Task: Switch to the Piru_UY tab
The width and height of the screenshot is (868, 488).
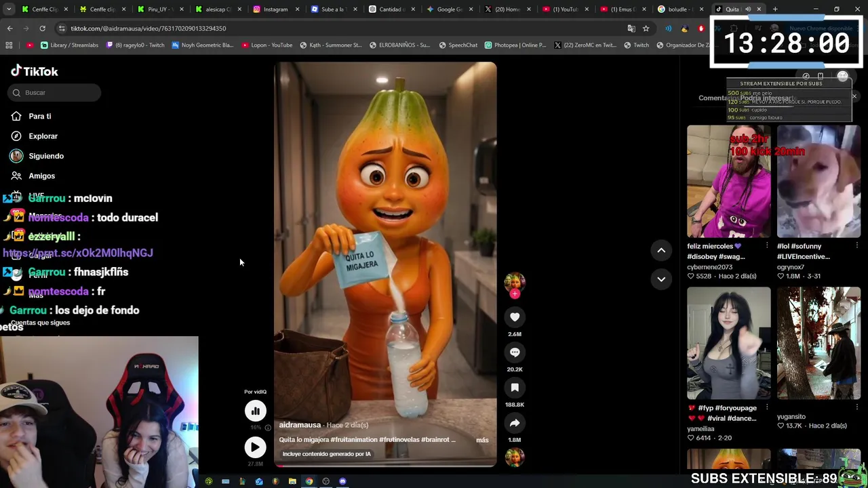Action: 160,9
